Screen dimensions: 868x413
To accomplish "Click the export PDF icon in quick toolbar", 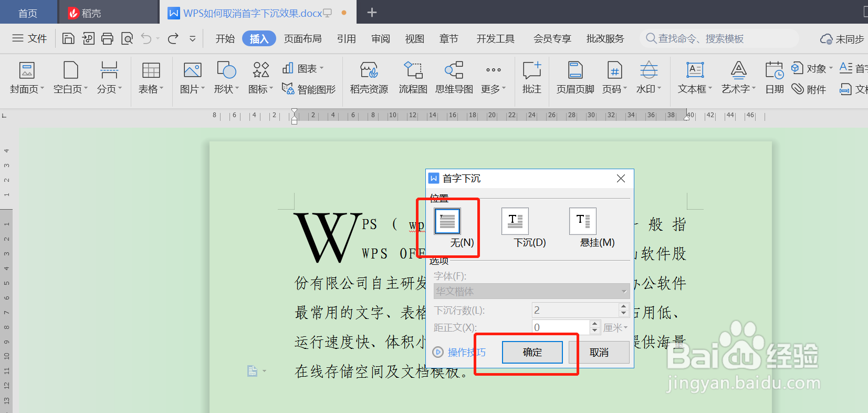I will click(88, 38).
